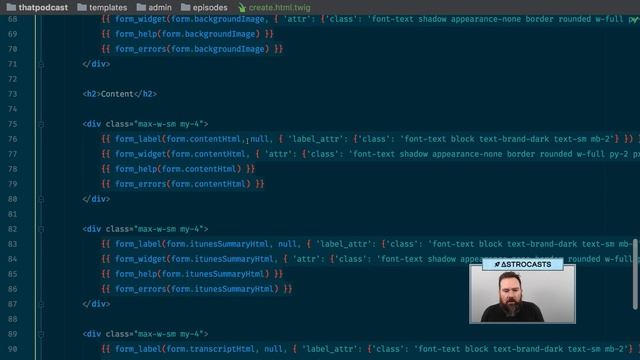Click line number 76 in the gutter
Screen dimensions: 640x360
click(13, 139)
